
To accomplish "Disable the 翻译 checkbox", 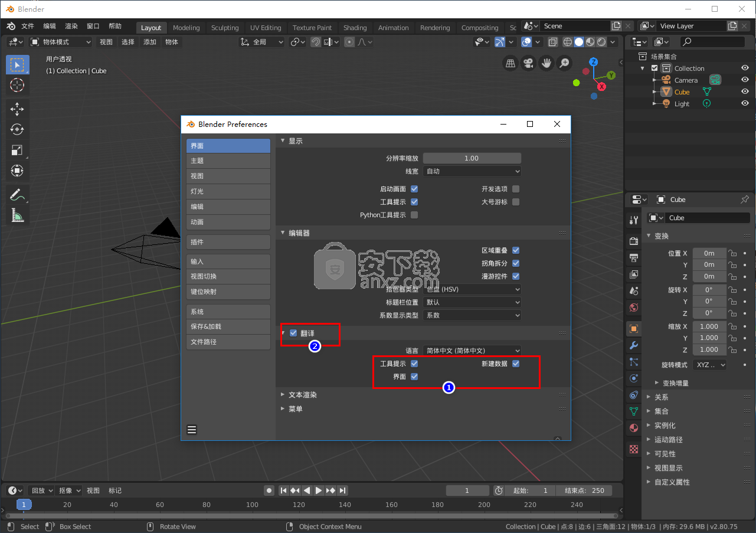I will pyautogui.click(x=293, y=333).
